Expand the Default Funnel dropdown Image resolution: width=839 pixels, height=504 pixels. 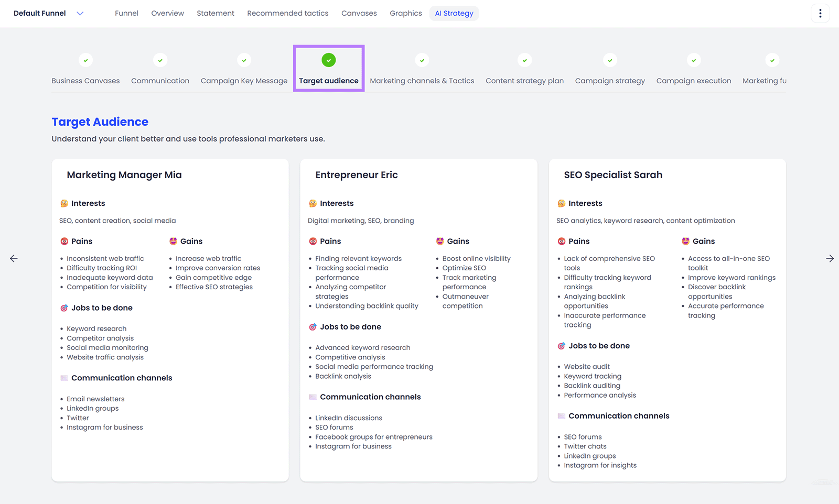coord(80,13)
